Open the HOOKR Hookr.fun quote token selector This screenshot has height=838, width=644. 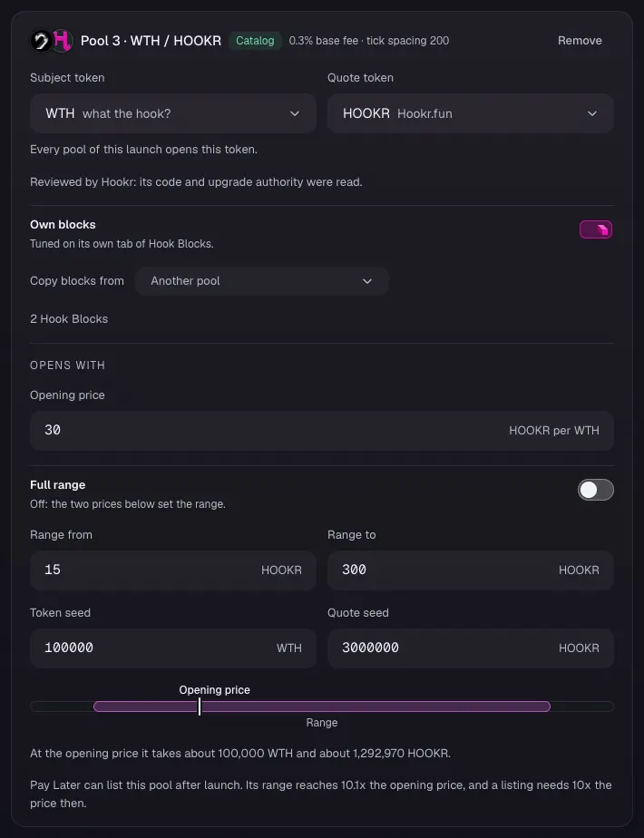click(x=471, y=113)
